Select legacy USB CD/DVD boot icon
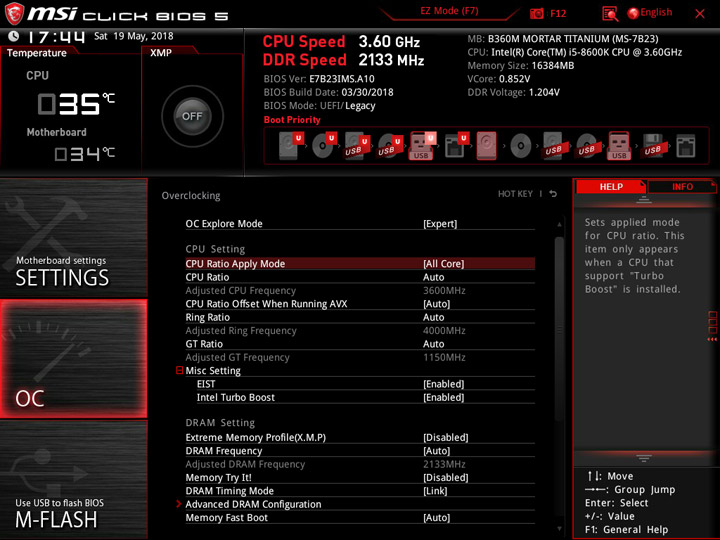 pos(587,146)
